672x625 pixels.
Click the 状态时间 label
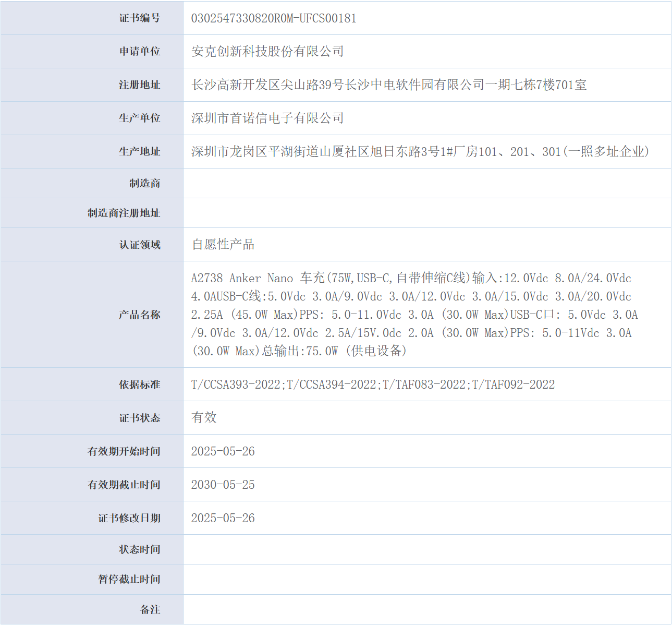(140, 550)
